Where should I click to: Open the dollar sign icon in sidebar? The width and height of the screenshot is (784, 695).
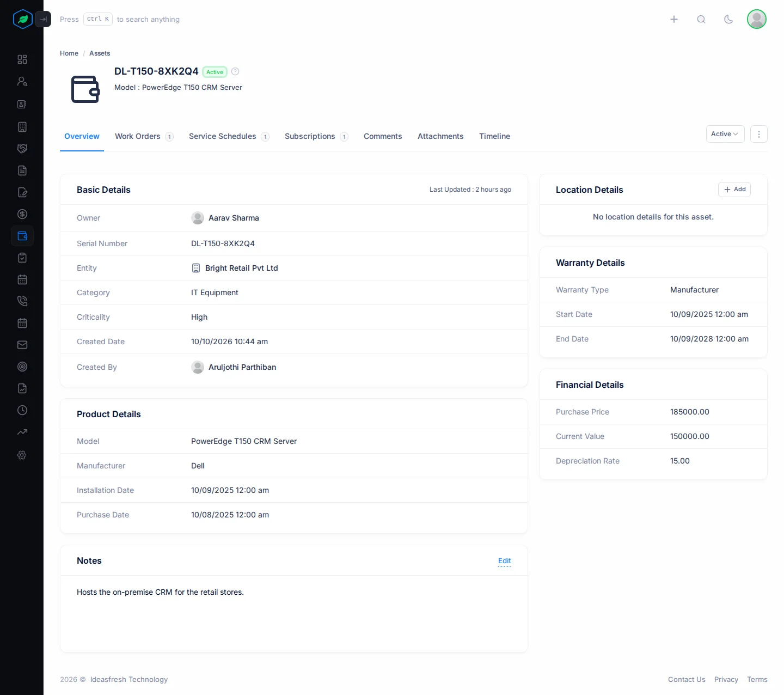22,214
